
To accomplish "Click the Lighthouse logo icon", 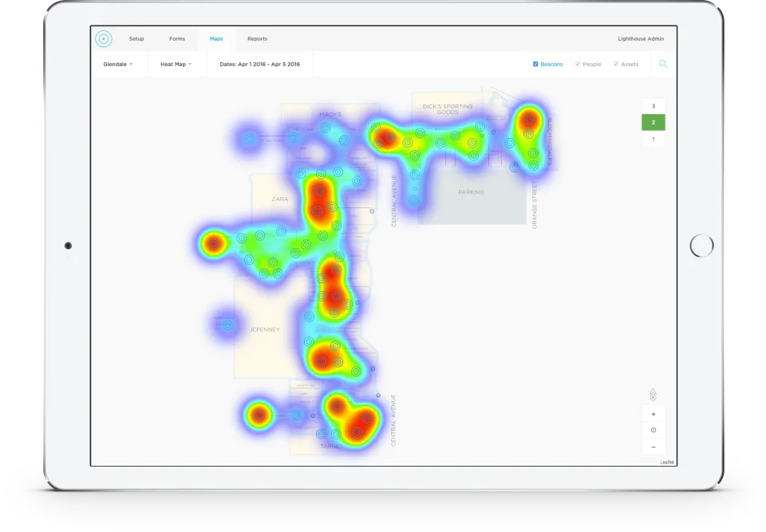I will 104,38.
